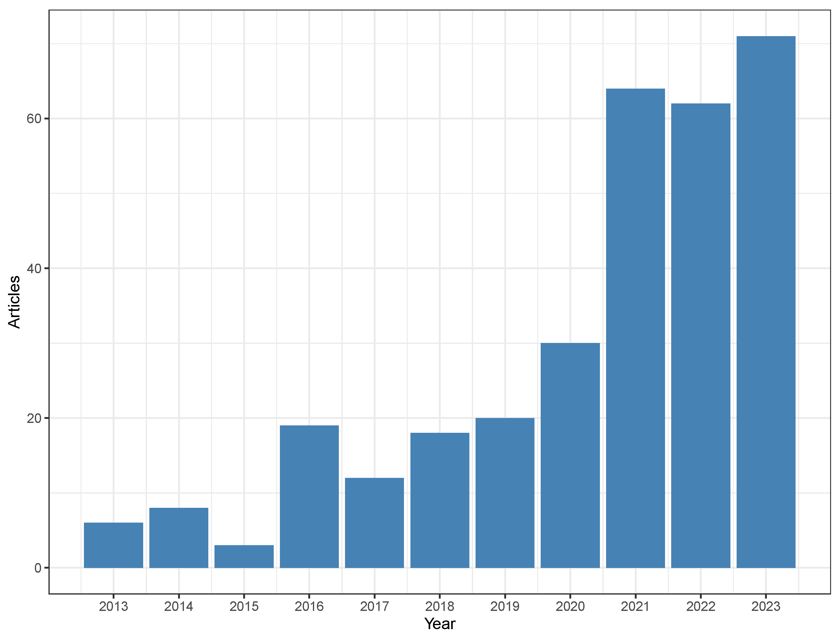The width and height of the screenshot is (840, 639).
Task: Click the 2023 bar in chart
Action: tap(765, 303)
